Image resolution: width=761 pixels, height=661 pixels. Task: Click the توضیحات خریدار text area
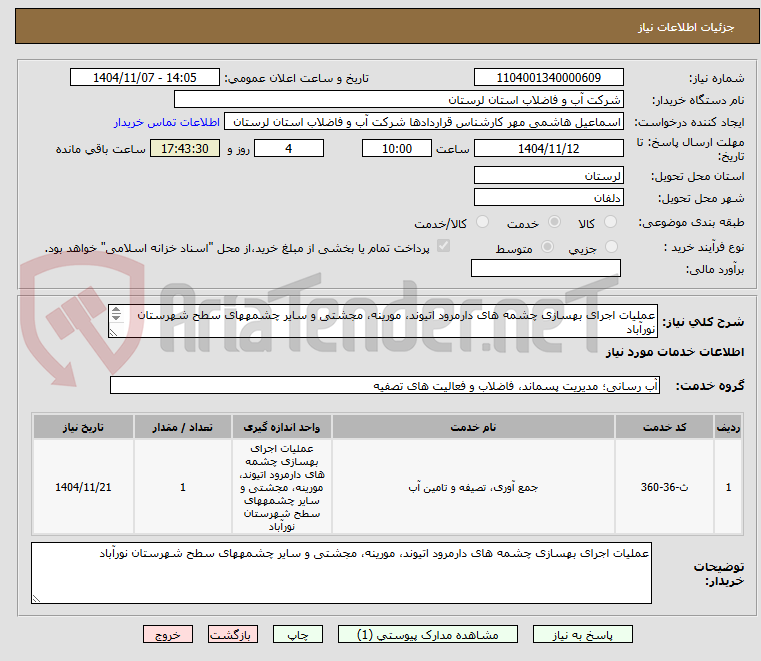click(341, 573)
